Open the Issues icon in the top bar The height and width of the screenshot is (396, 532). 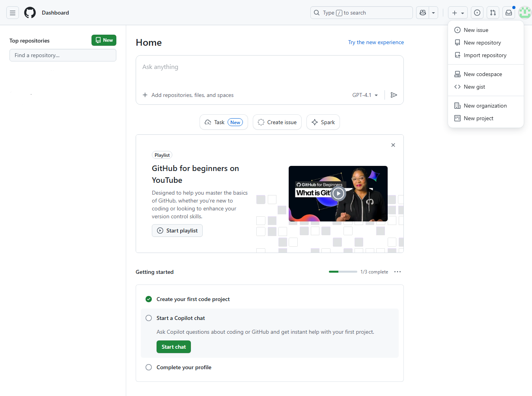pyautogui.click(x=477, y=12)
